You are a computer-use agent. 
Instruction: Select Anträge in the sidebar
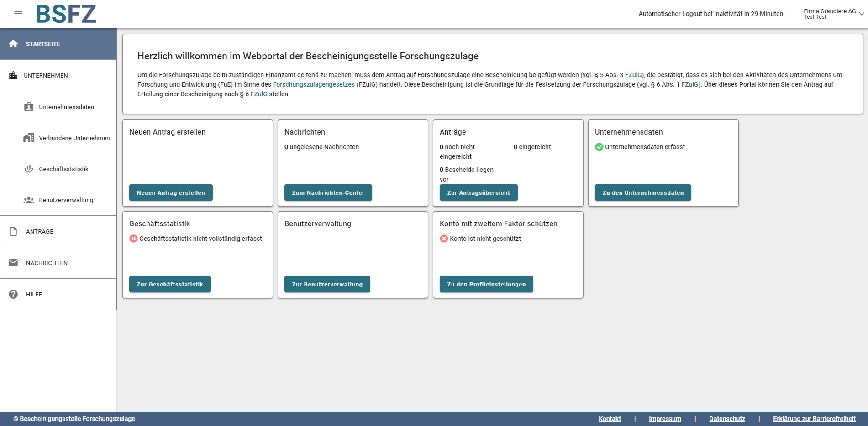click(x=58, y=231)
